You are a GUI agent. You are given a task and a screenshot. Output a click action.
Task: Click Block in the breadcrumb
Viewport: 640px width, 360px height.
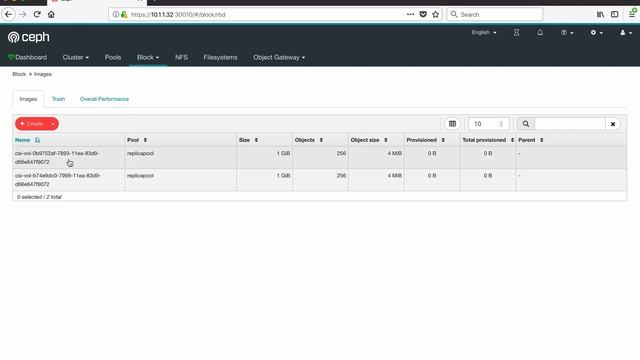click(19, 74)
